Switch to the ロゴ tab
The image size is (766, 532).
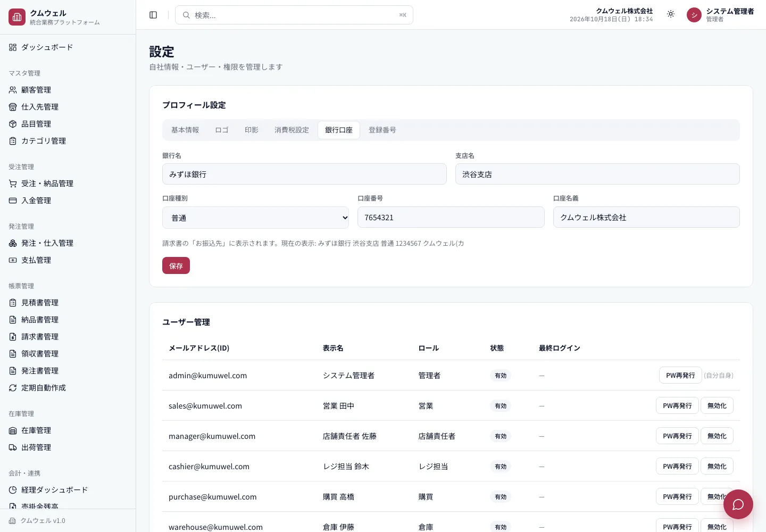pos(222,130)
